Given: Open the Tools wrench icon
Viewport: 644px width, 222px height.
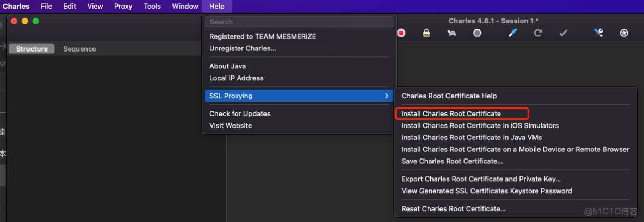Looking at the screenshot, I should pyautogui.click(x=598, y=33).
